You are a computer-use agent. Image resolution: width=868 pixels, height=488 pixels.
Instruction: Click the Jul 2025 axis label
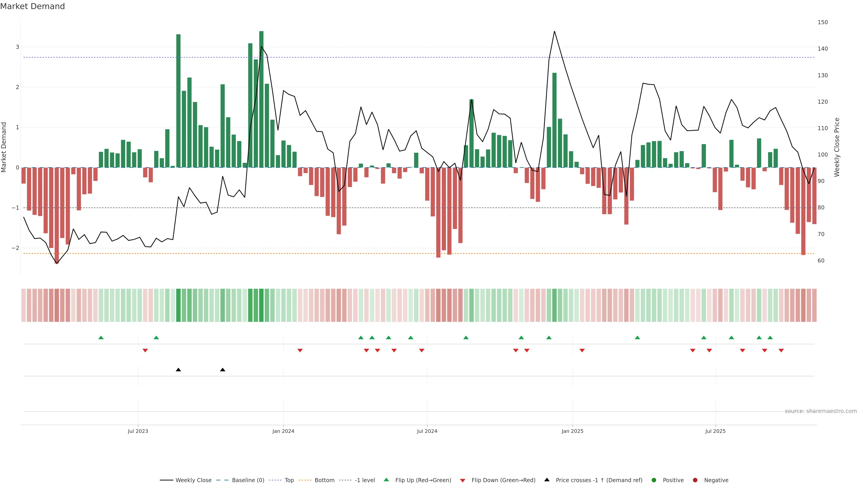pos(715,431)
